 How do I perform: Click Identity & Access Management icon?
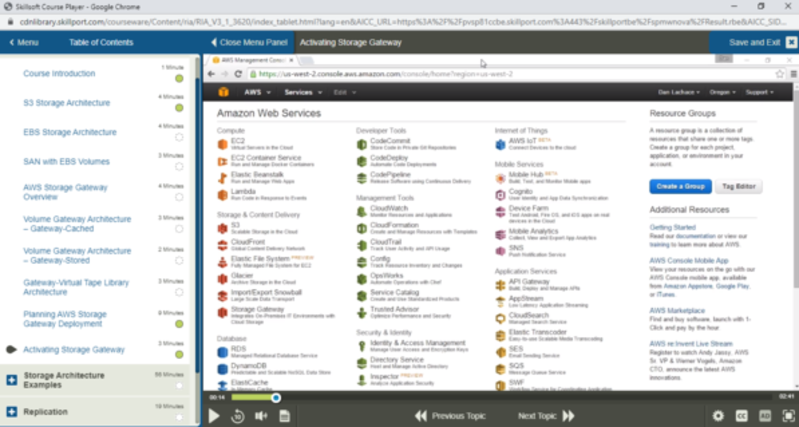(362, 346)
